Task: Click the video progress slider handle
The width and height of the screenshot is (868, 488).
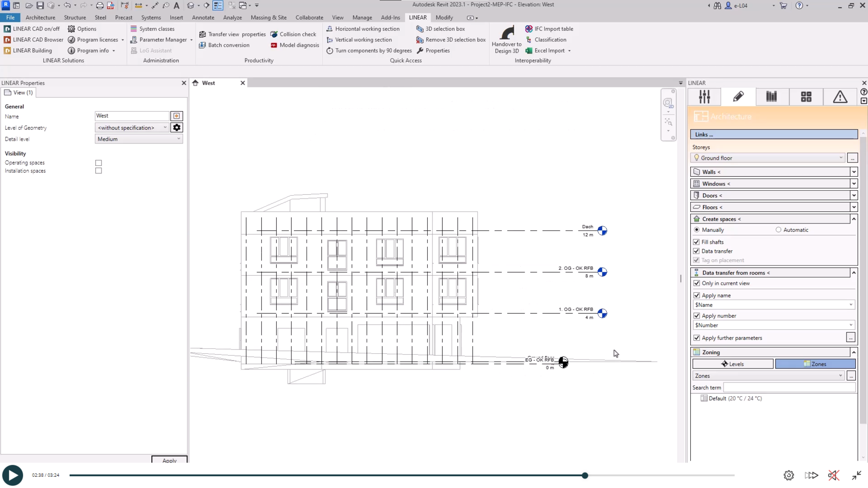Action: pyautogui.click(x=585, y=475)
